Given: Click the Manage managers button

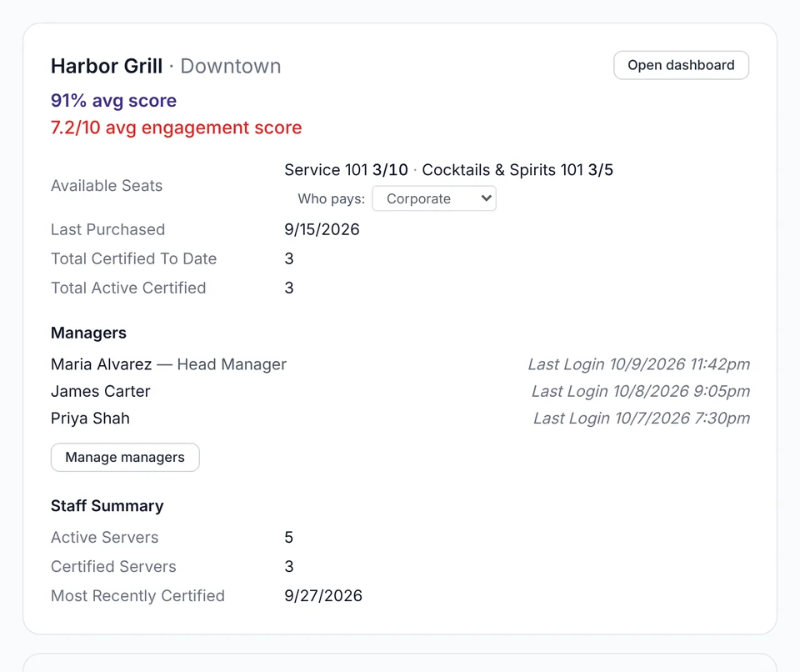Looking at the screenshot, I should (125, 457).
